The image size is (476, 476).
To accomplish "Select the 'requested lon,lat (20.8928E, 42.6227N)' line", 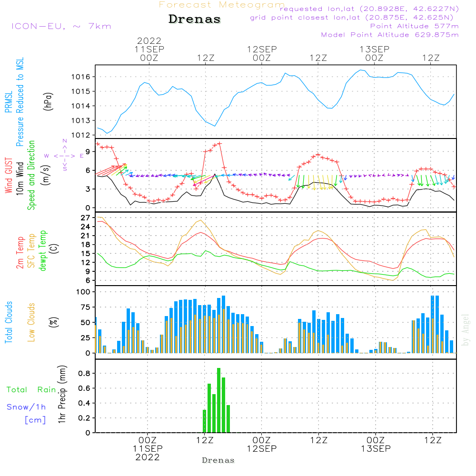I will pos(369,9).
